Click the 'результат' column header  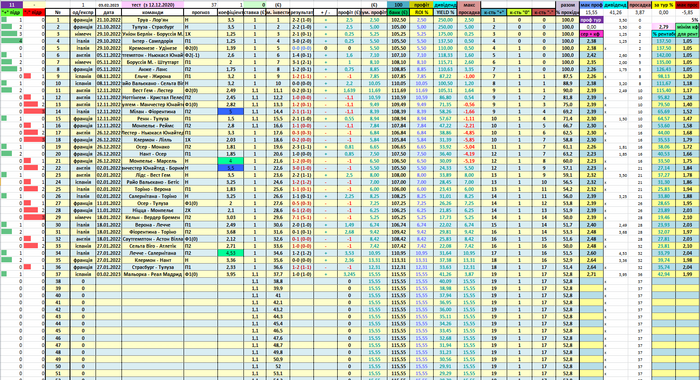[x=302, y=13]
